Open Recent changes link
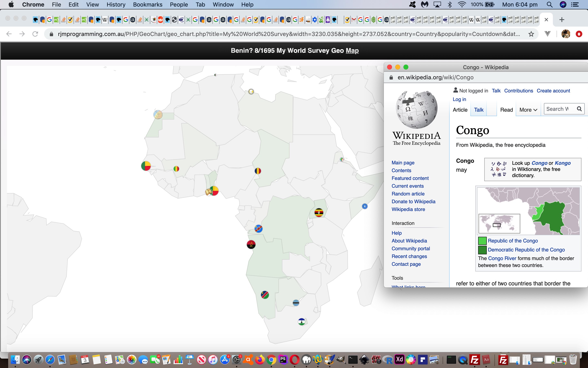The image size is (588, 368). [409, 256]
